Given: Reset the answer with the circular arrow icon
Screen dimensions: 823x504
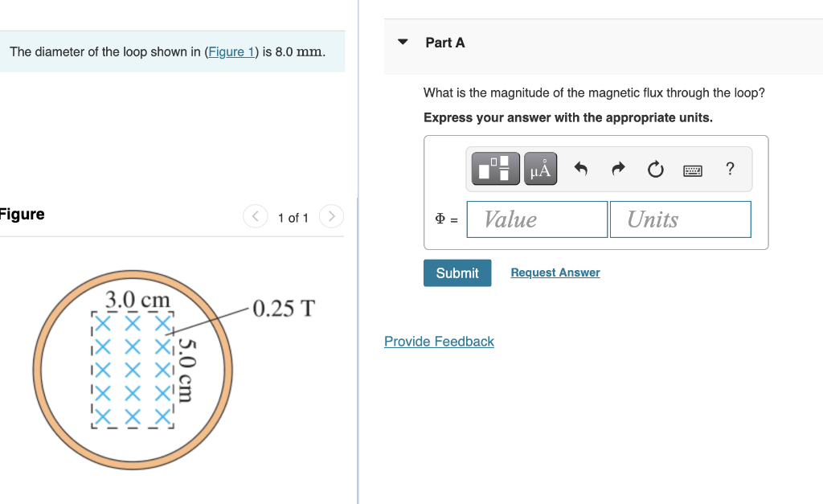Looking at the screenshot, I should coord(655,169).
